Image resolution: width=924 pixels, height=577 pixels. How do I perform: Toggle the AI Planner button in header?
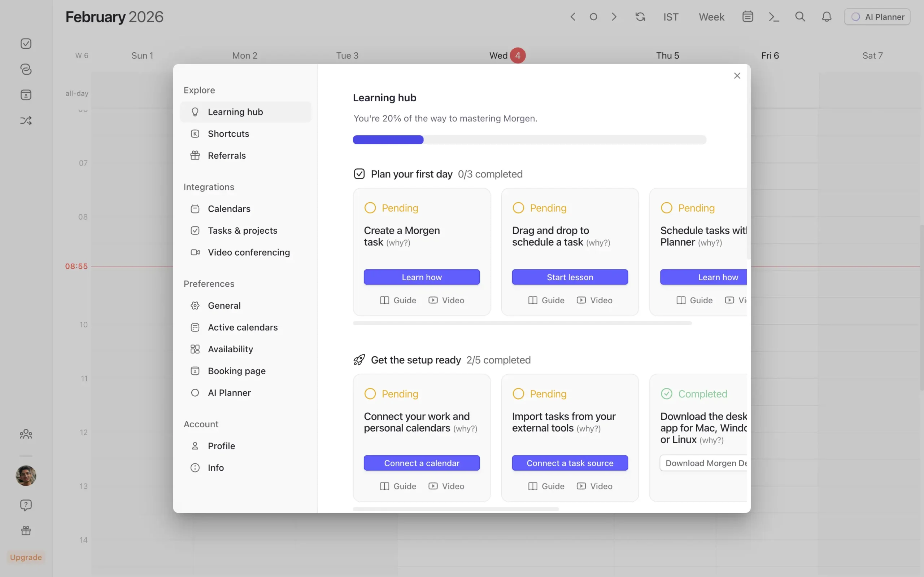click(877, 17)
